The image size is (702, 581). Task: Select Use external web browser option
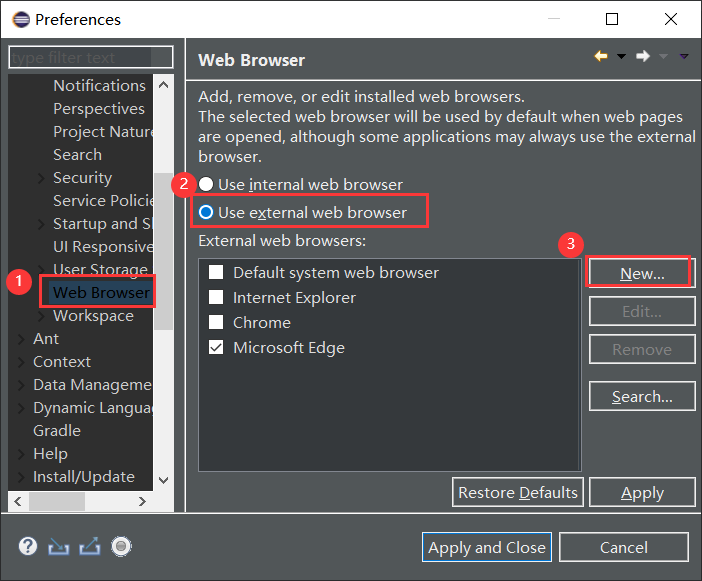(x=207, y=212)
